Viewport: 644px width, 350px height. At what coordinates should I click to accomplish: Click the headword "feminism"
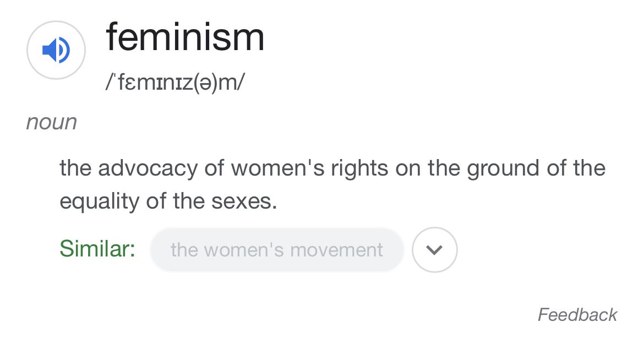[185, 37]
